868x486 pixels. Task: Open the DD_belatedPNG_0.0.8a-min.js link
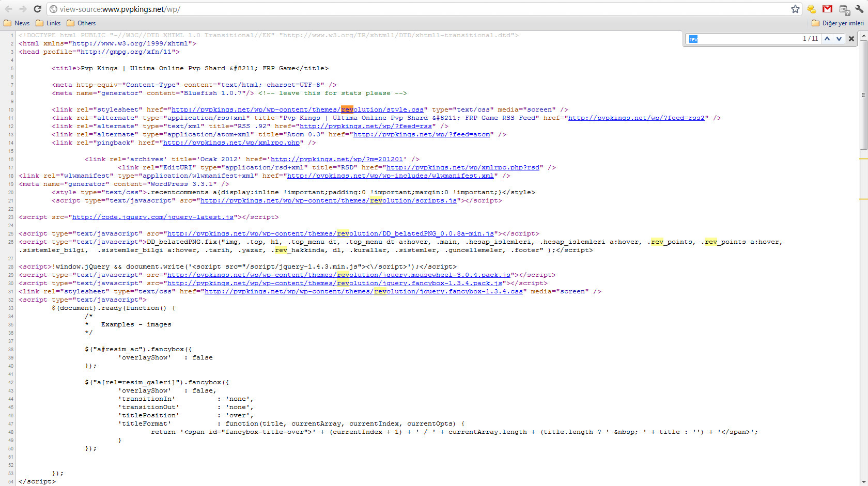[x=331, y=233]
